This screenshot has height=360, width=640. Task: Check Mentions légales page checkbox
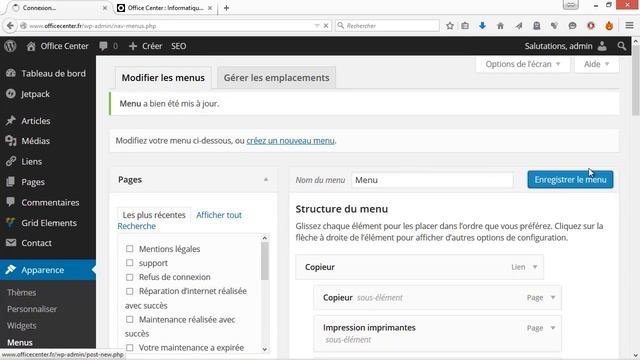(129, 249)
